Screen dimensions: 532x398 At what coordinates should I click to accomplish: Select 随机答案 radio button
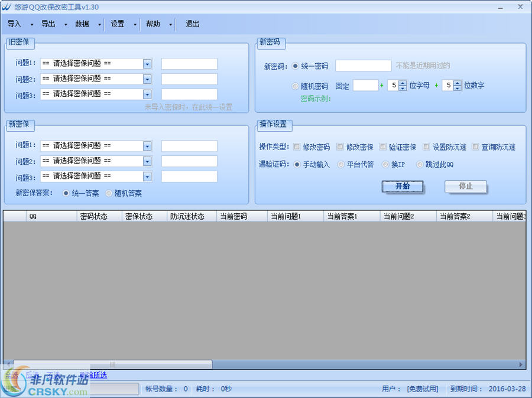[x=109, y=193]
